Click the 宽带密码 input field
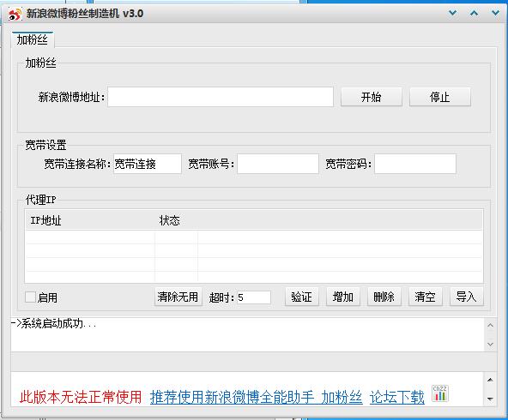 coord(415,164)
